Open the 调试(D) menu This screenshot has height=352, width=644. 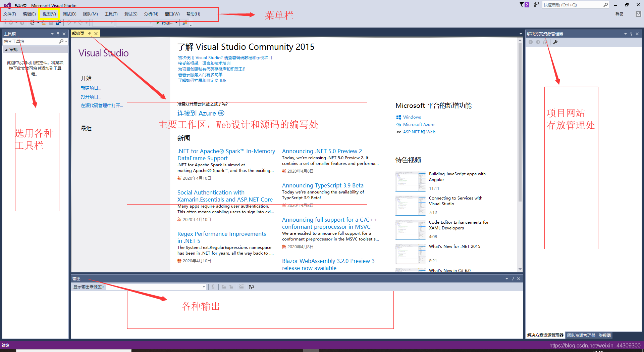69,14
